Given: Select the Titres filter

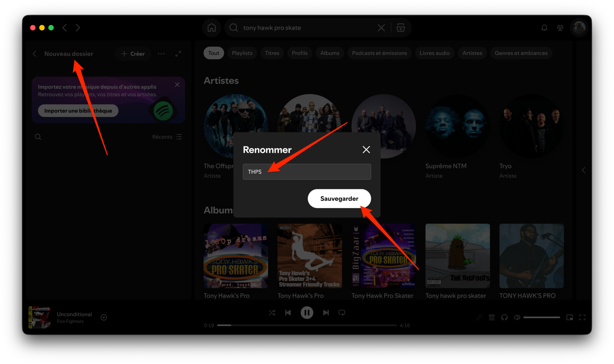Looking at the screenshot, I should tap(272, 53).
